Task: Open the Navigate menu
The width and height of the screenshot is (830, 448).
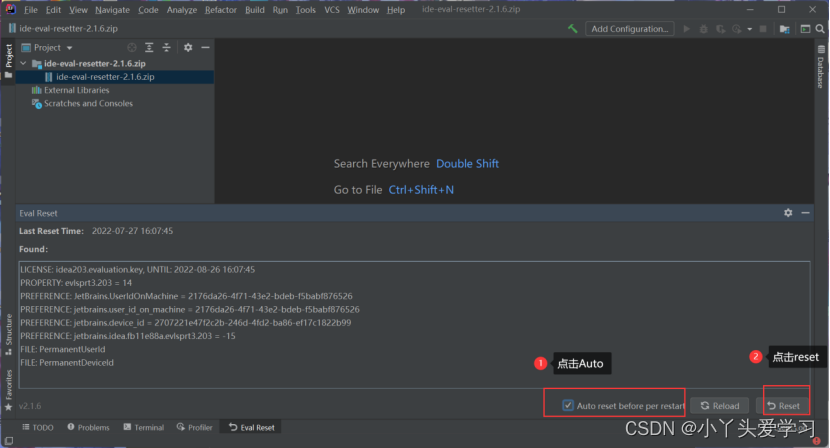Action: (112, 10)
